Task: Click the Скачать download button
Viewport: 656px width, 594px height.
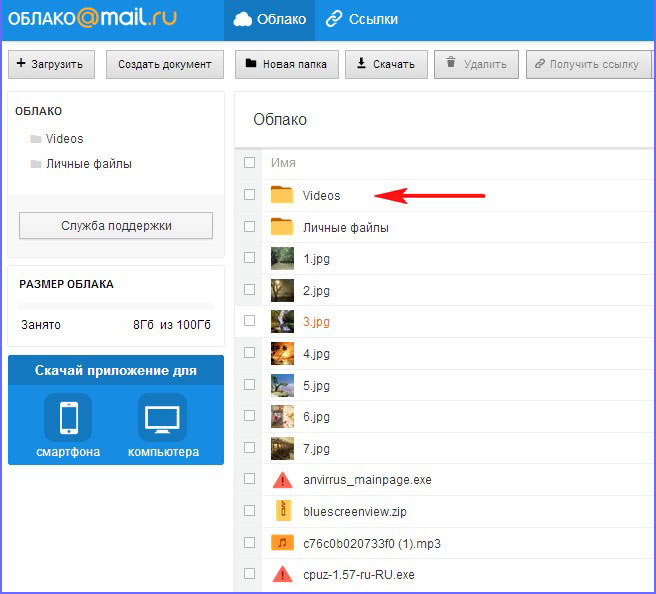Action: [386, 64]
